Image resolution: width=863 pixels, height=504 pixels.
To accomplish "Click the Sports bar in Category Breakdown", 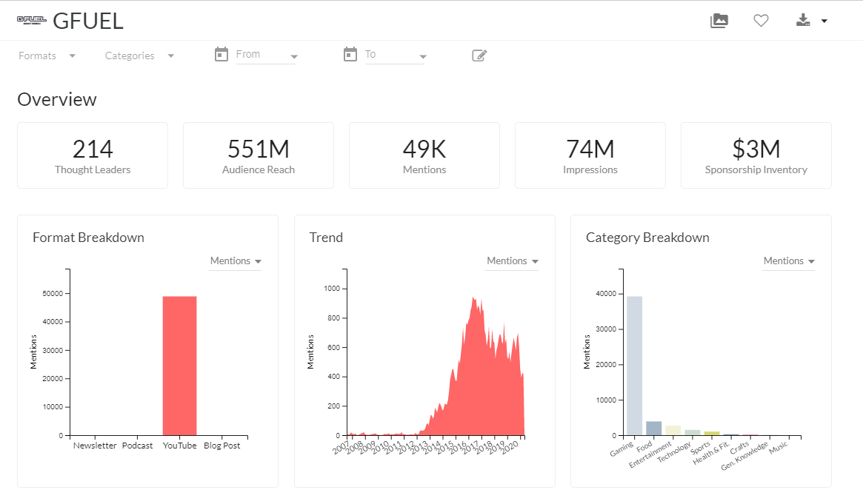I will pos(712,434).
